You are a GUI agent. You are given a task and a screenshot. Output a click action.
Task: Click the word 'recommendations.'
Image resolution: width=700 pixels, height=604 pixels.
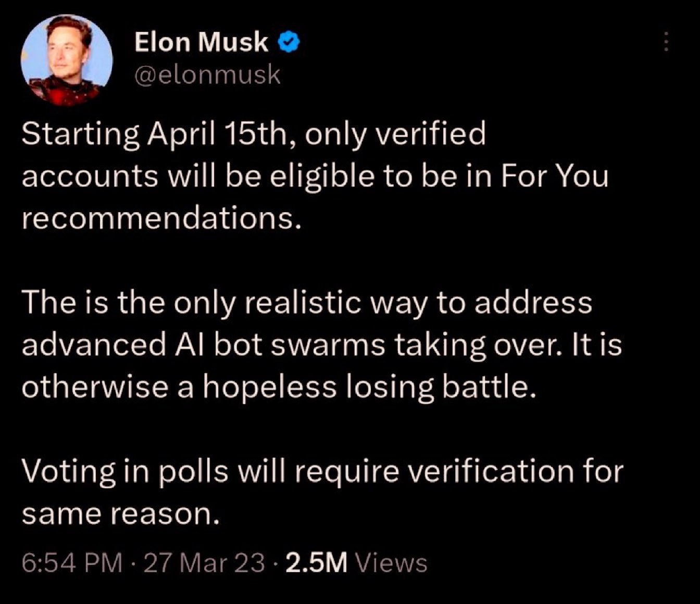pos(162,218)
